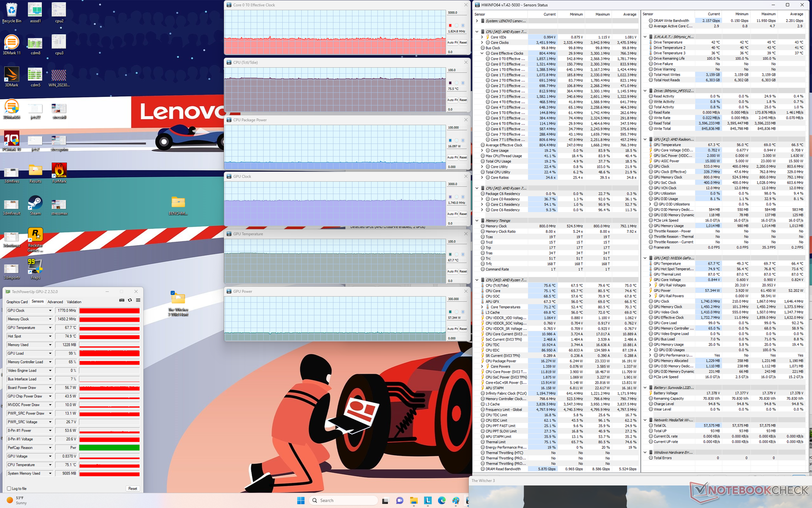
Task: Click the red color swatch in Core 0 T0 Effective Clock graph
Action: click(x=450, y=25)
